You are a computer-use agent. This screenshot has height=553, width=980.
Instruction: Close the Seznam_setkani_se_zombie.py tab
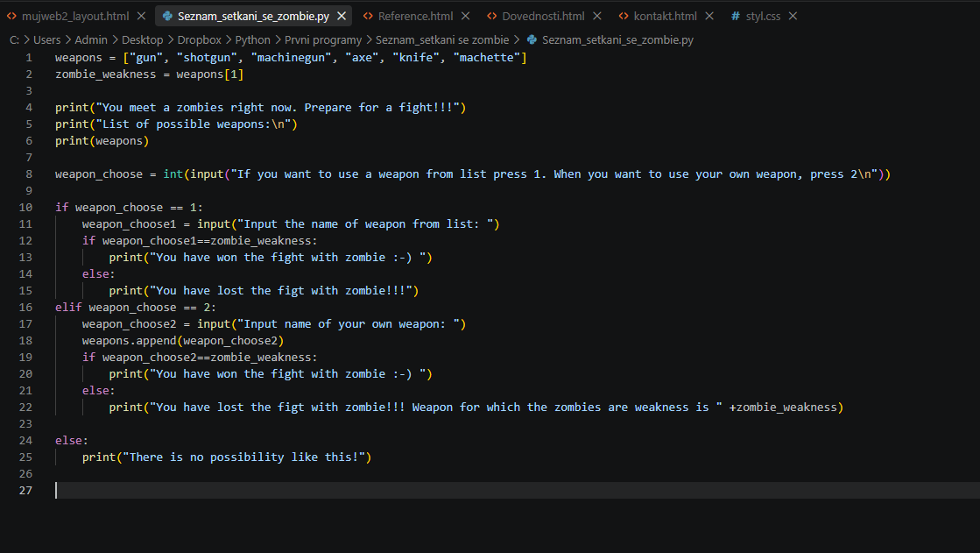(x=342, y=17)
